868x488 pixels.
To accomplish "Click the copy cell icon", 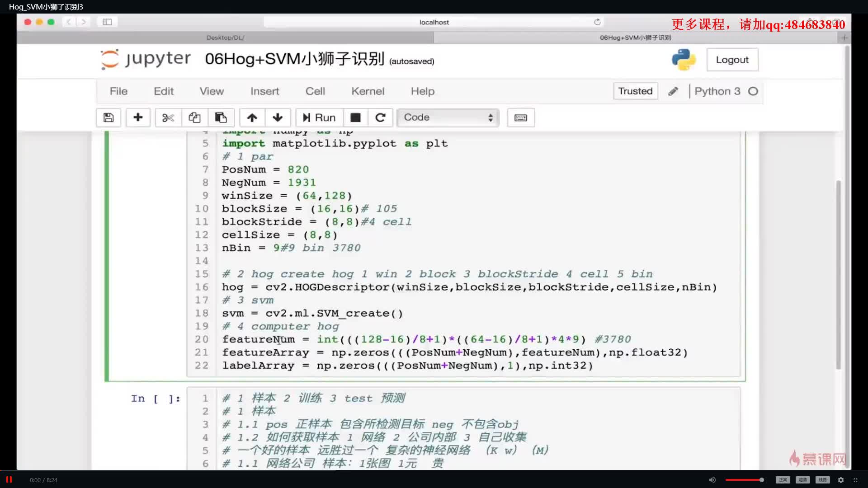I will tap(194, 117).
